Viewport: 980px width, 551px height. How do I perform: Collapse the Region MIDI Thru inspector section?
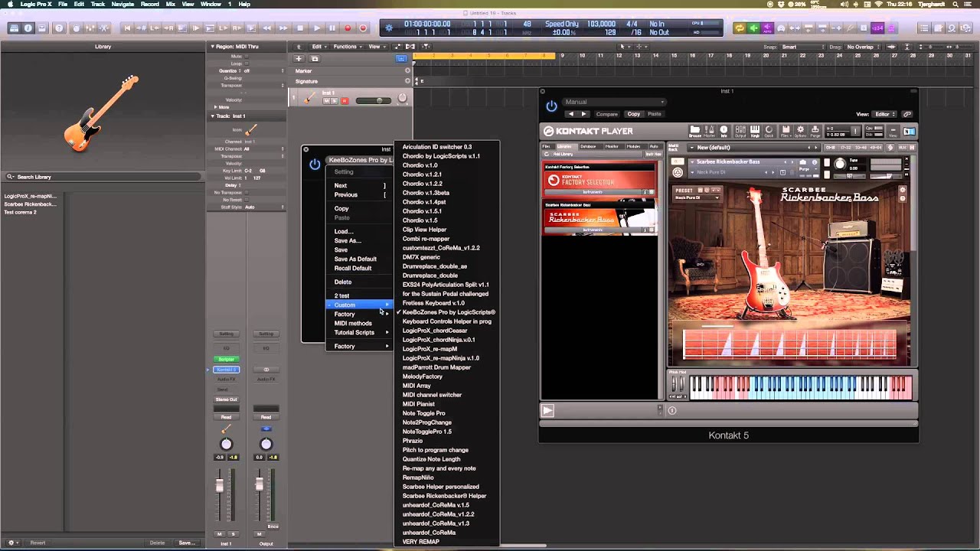click(x=213, y=47)
